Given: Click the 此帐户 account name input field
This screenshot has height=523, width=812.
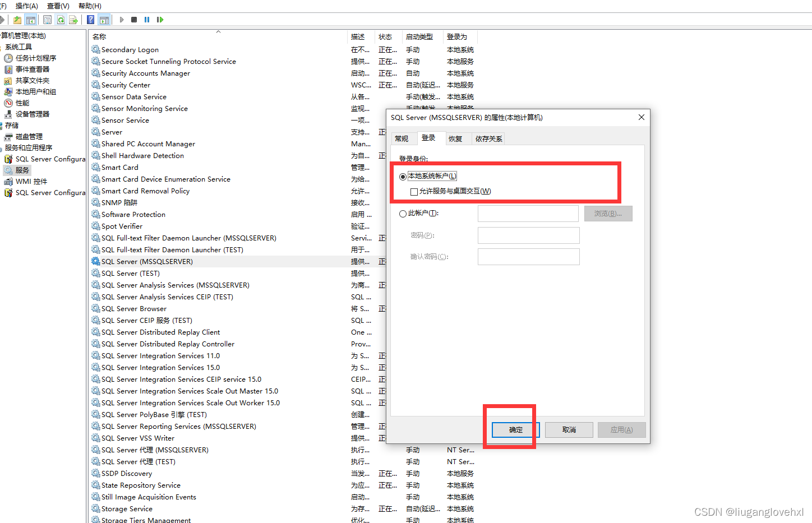Looking at the screenshot, I should pyautogui.click(x=528, y=214).
